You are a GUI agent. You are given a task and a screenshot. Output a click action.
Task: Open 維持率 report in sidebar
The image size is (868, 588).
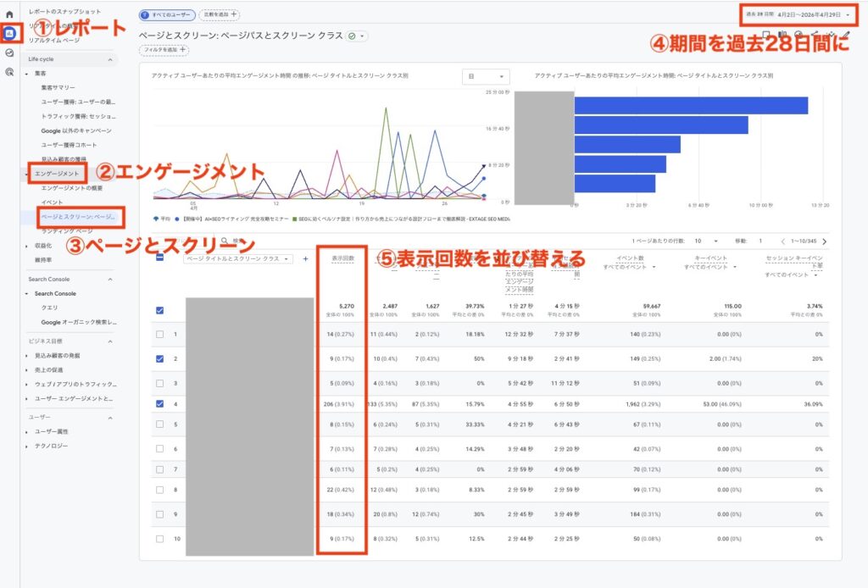pos(44,259)
